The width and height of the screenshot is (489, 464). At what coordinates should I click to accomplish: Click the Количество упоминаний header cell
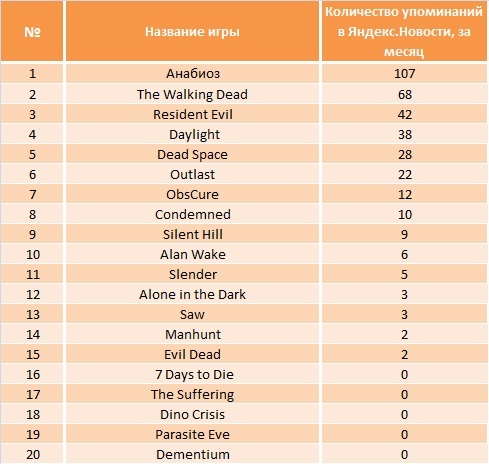point(404,31)
